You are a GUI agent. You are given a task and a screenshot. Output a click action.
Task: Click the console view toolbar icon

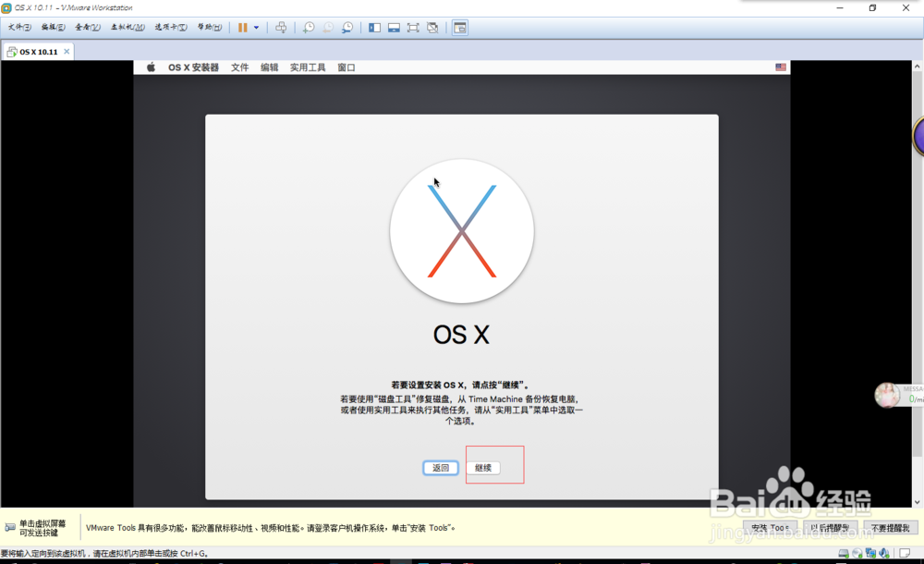(x=460, y=28)
